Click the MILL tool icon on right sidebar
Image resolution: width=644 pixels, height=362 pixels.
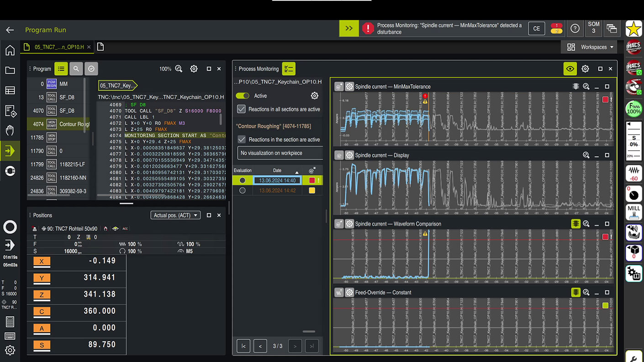(634, 211)
